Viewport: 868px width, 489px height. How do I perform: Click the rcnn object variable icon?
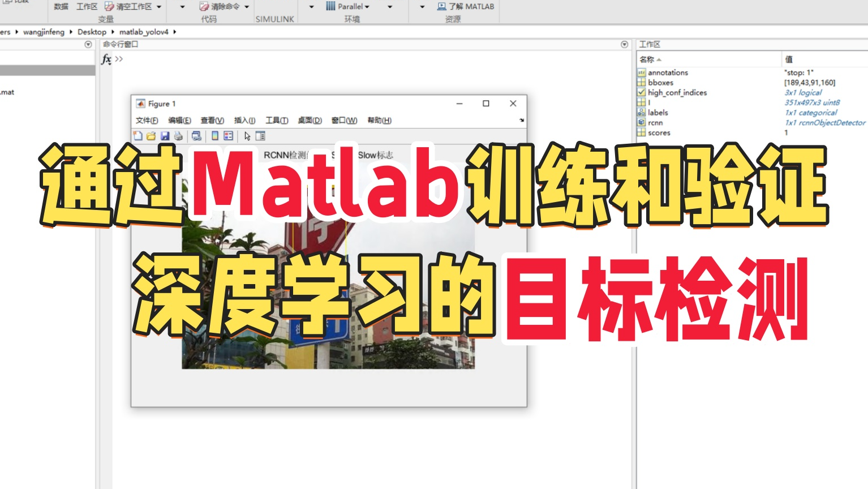pyautogui.click(x=641, y=122)
